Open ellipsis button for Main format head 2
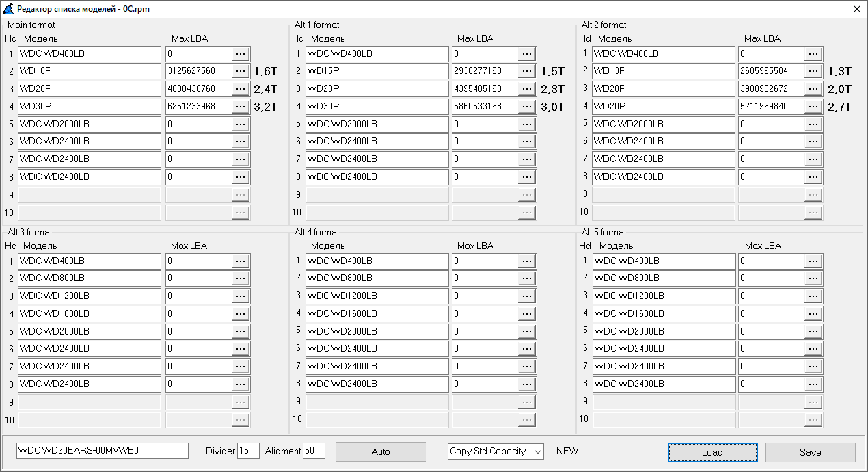 pyautogui.click(x=241, y=71)
